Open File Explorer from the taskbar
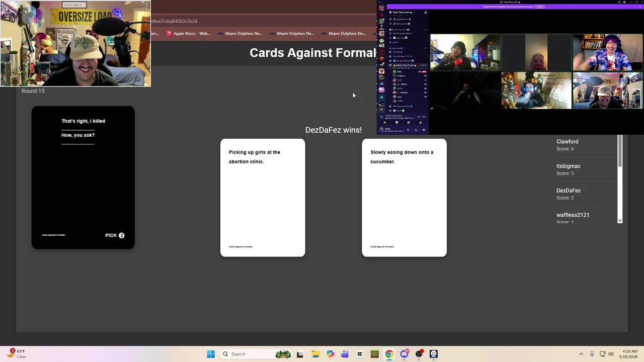Screen dimensions: 644x362 (x=315, y=354)
